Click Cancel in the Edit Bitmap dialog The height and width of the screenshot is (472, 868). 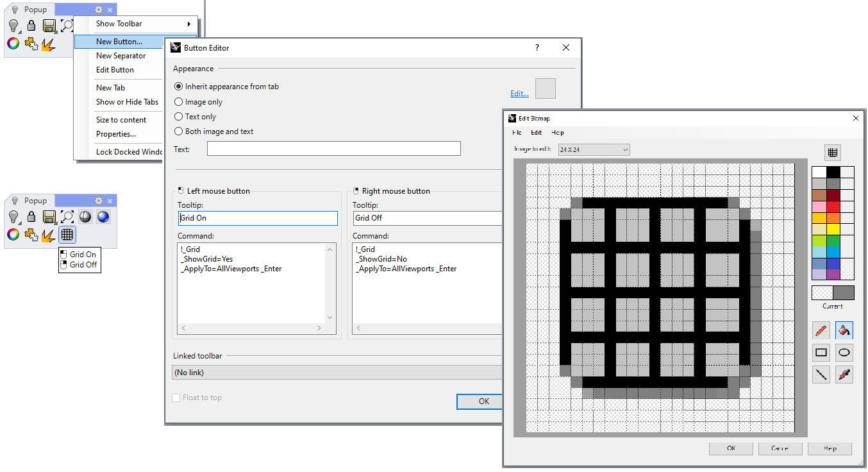point(780,448)
